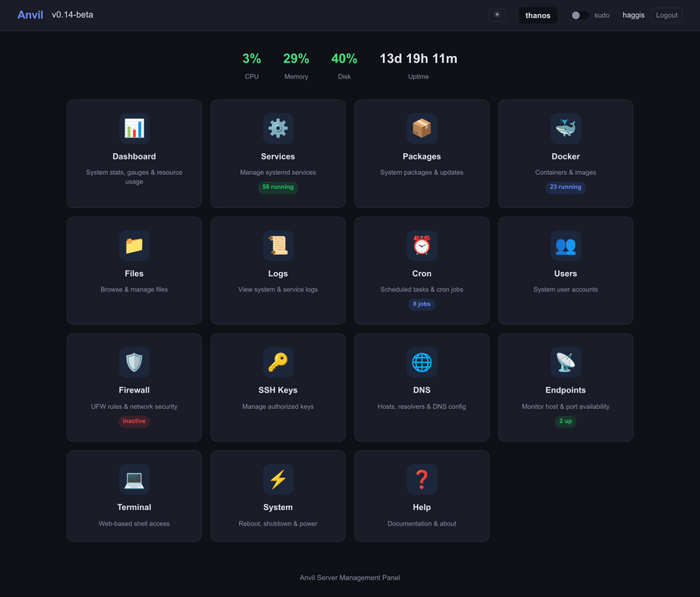Click the haggis username
Screen dimensions: 700x597
click(633, 16)
